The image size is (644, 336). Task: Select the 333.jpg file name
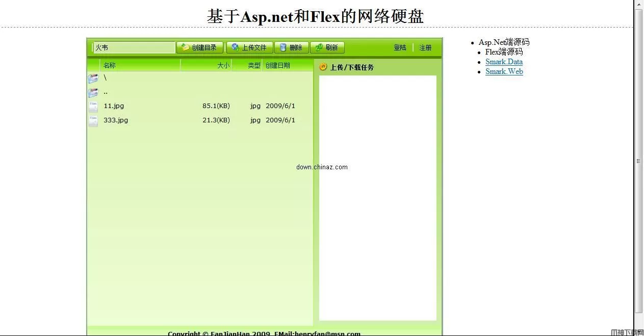116,120
